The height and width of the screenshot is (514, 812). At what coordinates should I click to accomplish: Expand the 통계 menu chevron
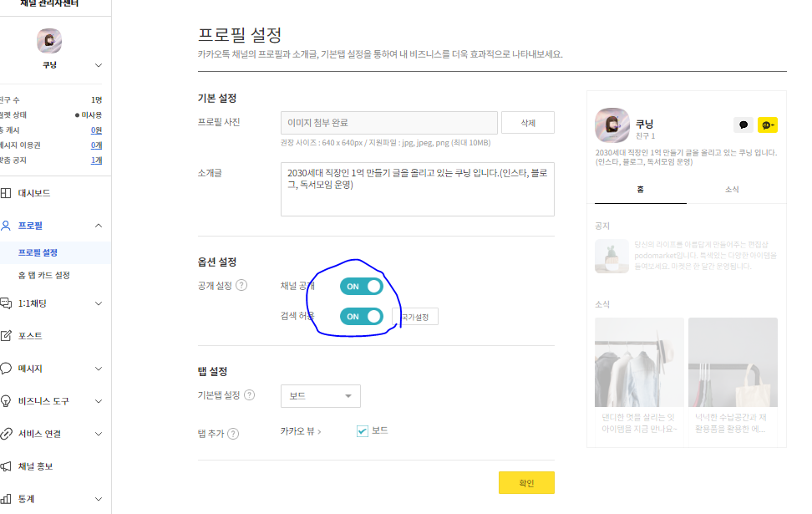pyautogui.click(x=99, y=499)
